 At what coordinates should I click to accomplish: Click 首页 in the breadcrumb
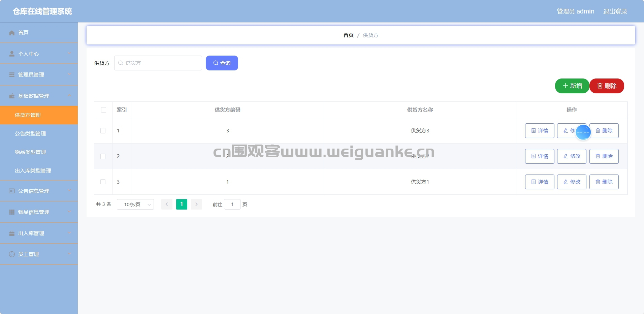point(348,35)
